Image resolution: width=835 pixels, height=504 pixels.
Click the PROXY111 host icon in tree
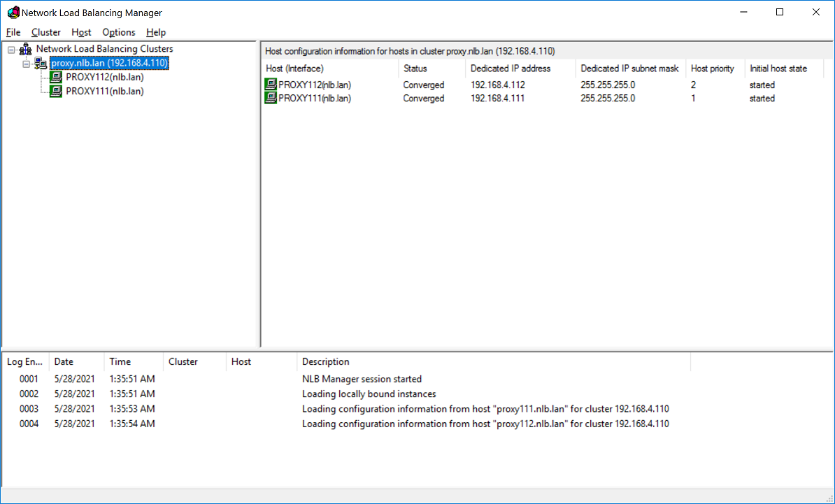click(x=56, y=92)
